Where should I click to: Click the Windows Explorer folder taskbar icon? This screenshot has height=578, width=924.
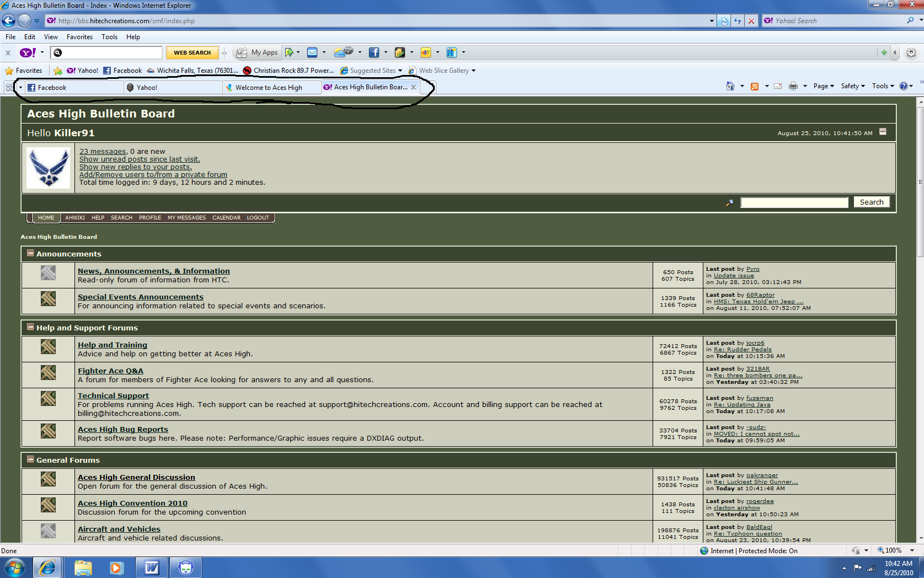tap(83, 568)
